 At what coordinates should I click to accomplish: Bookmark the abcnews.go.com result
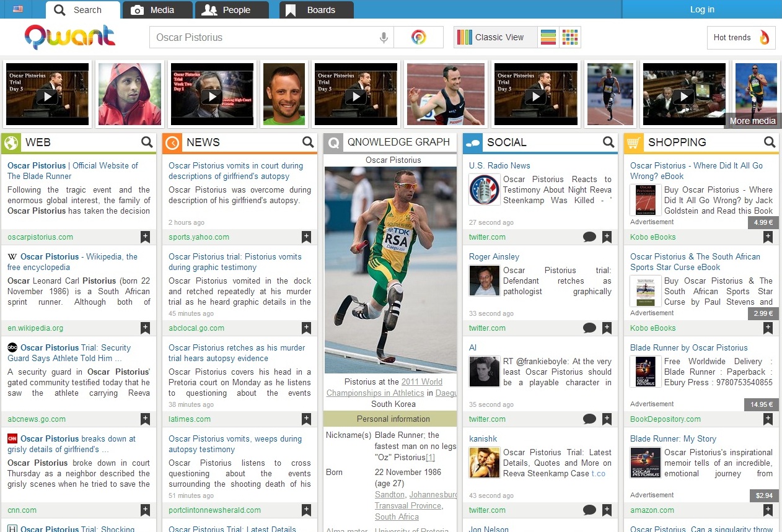pyautogui.click(x=145, y=419)
